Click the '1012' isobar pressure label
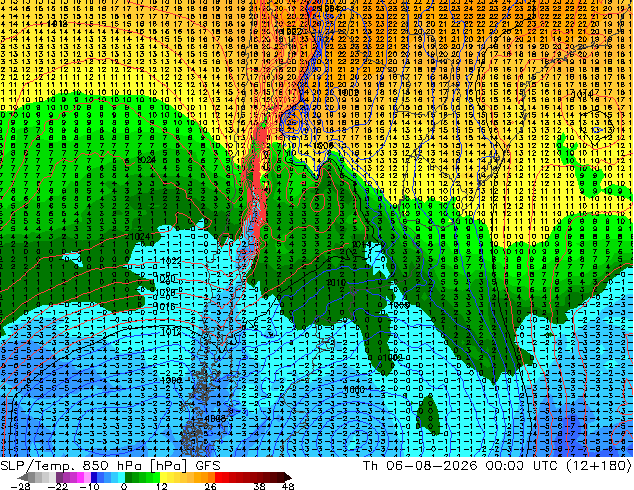 click(x=171, y=332)
